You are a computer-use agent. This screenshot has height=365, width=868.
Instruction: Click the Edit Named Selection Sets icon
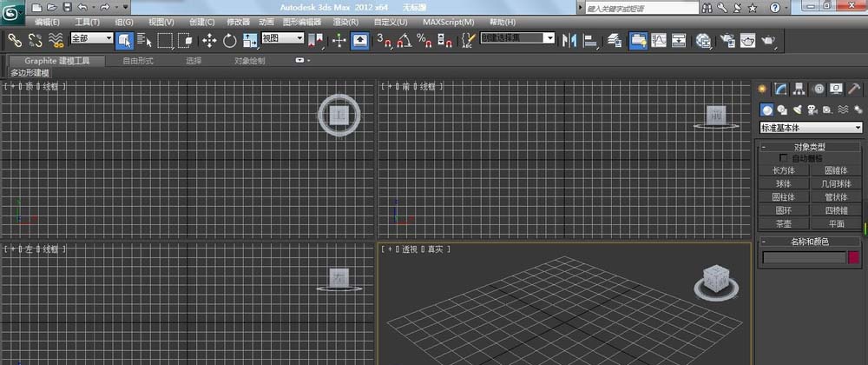469,40
